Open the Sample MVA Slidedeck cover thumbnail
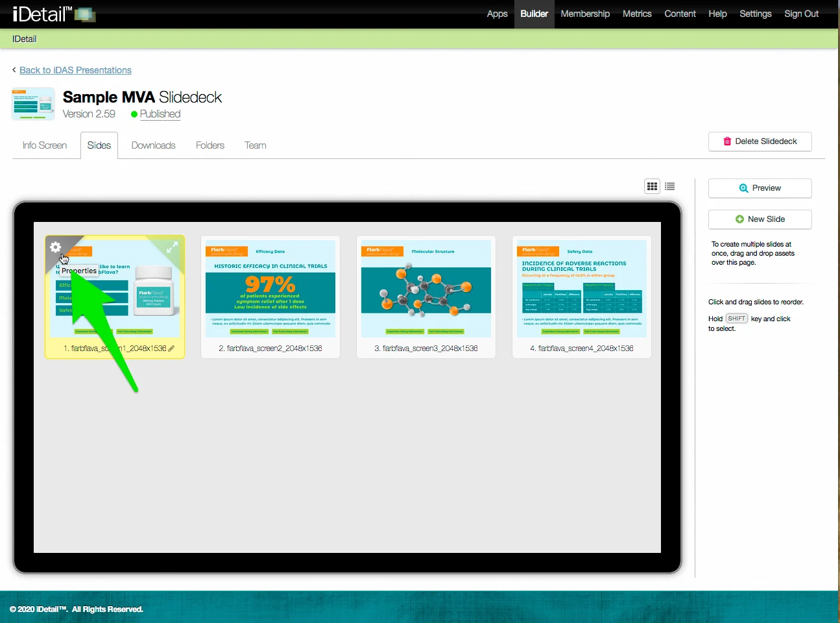 pyautogui.click(x=33, y=104)
